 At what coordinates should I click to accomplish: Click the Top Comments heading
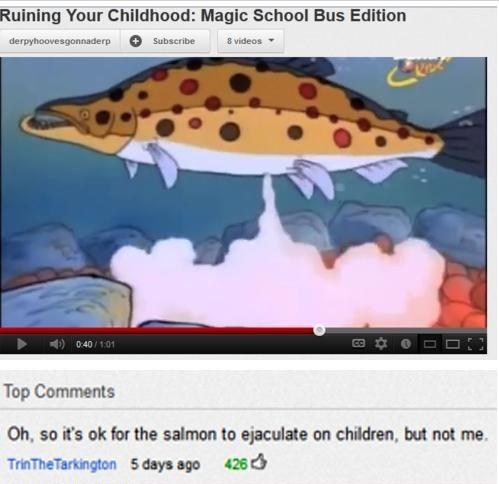click(x=59, y=391)
